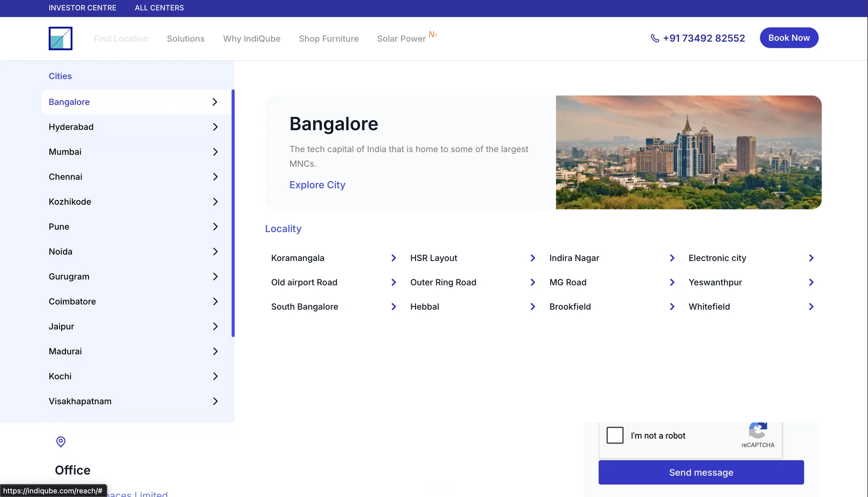Open the Koramangala locality link
Screen dimensions: 868x497
coord(298,258)
